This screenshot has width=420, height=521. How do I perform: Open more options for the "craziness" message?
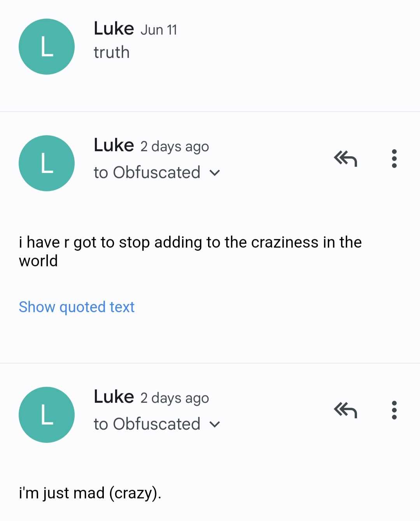394,159
